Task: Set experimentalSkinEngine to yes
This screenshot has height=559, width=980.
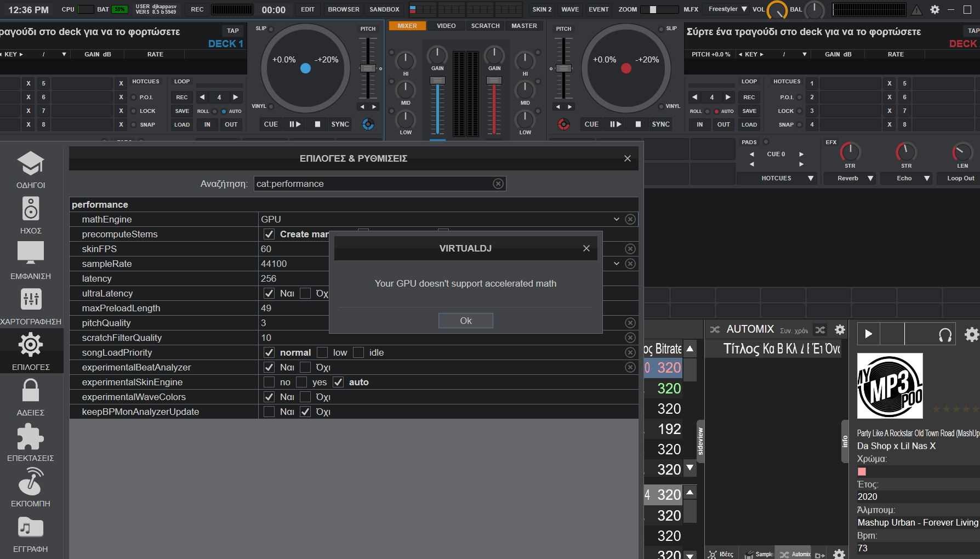Action: 301,382
